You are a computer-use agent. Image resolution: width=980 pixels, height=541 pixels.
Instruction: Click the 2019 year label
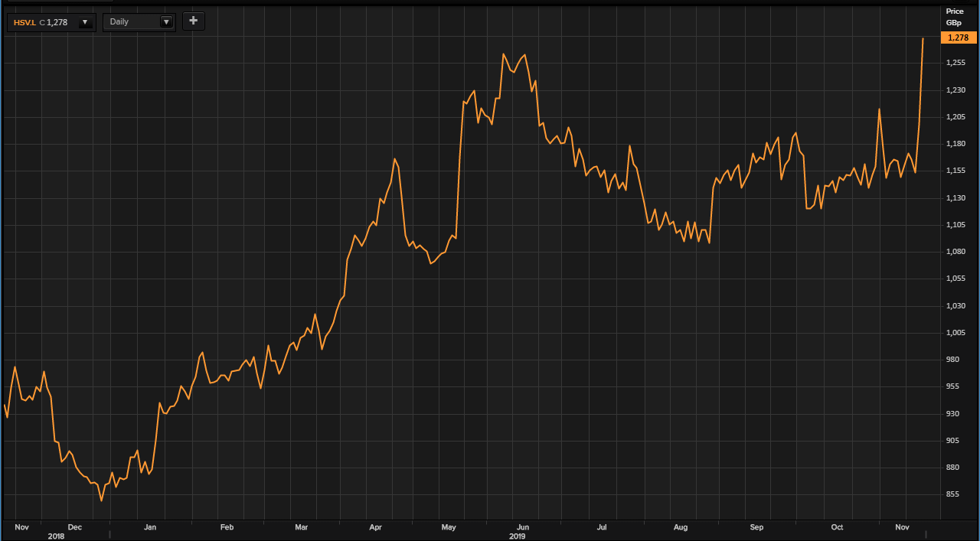click(x=518, y=536)
